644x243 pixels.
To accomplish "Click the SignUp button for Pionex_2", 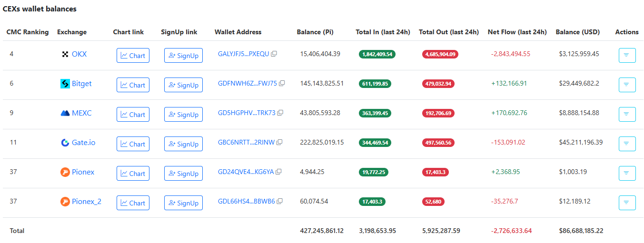I will (183, 203).
